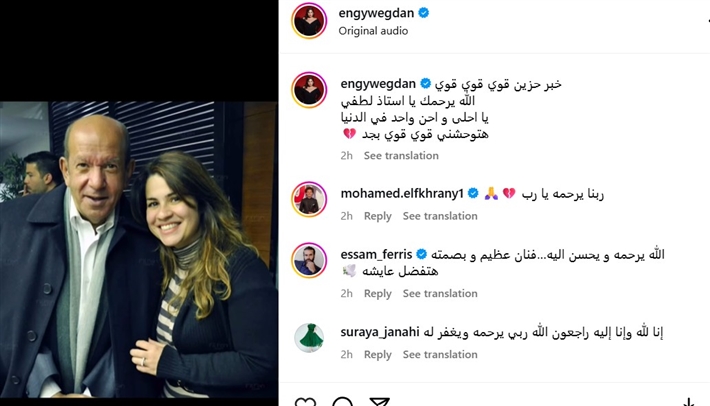
Task: Click engywegdan avatar beside the caption
Action: [309, 90]
